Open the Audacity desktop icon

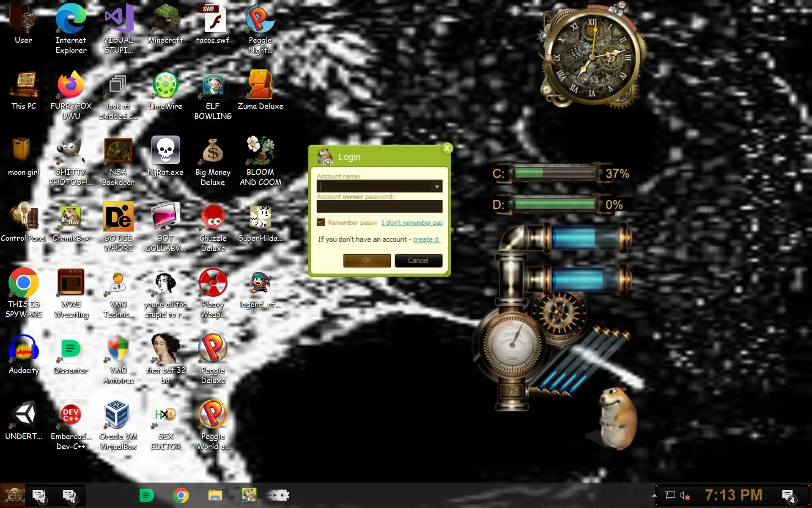pos(24,350)
